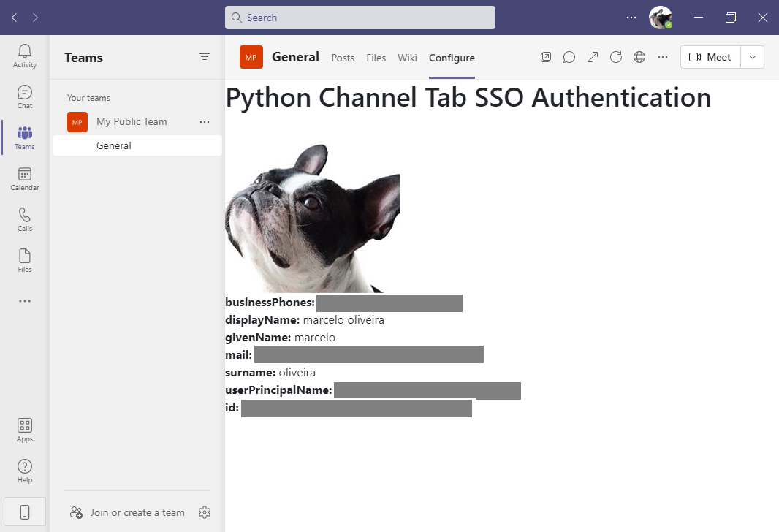
Task: Click the Your teams heading
Action: 89,98
